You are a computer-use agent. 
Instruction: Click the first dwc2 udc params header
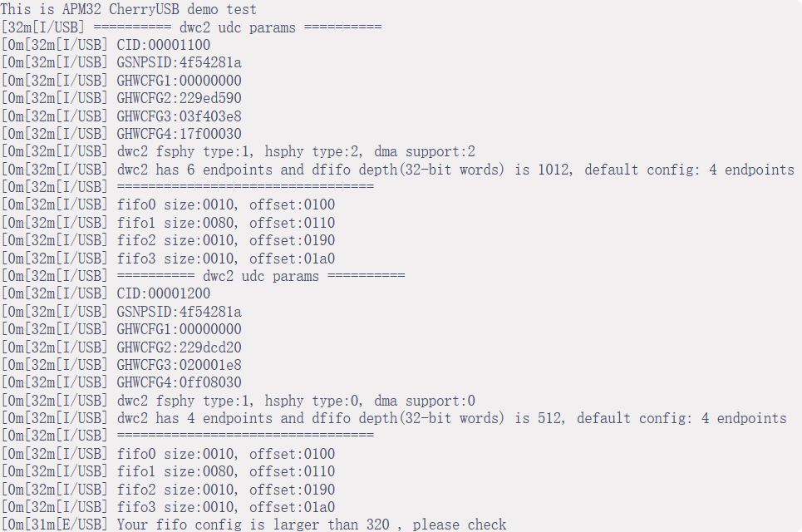click(248, 27)
